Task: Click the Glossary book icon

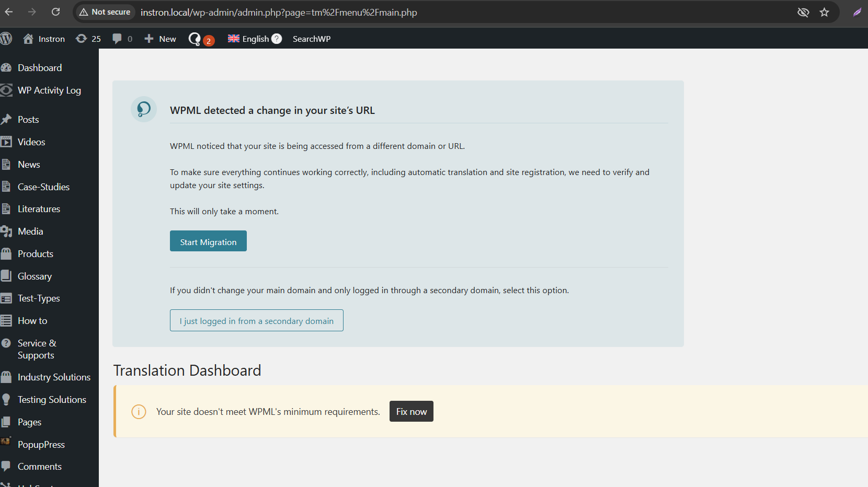Action: tap(6, 276)
